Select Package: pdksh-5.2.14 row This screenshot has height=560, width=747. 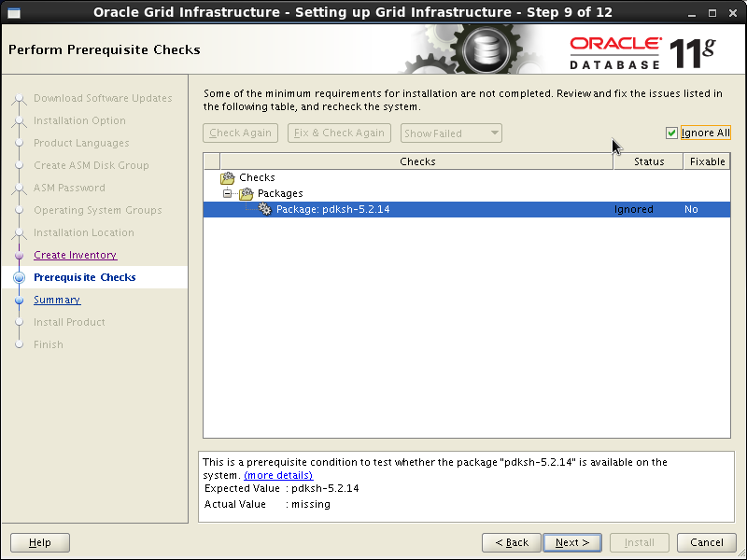click(467, 209)
